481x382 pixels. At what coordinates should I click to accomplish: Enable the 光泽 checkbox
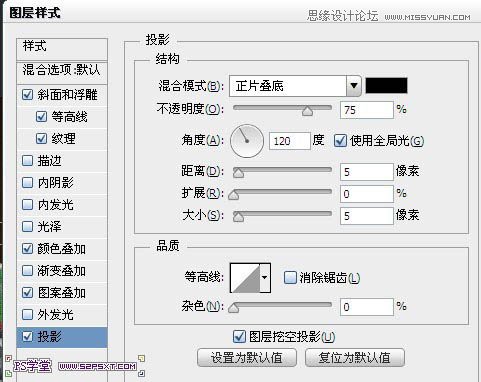coord(27,227)
